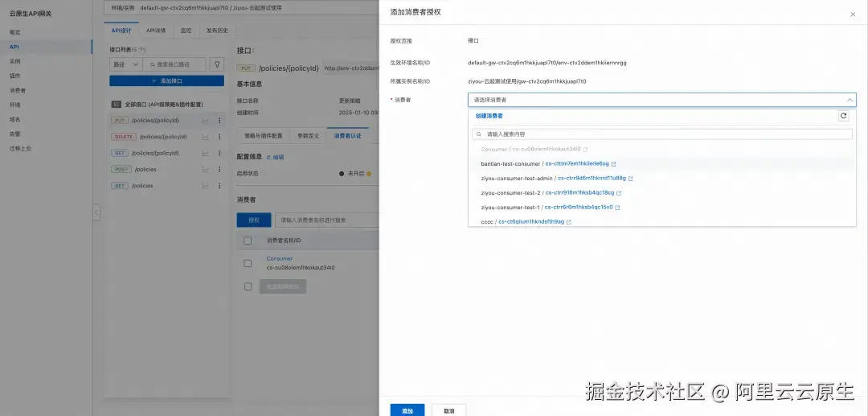
Task: Open the kebab menu for DELETE /policies/{policyId}
Action: coord(219,137)
